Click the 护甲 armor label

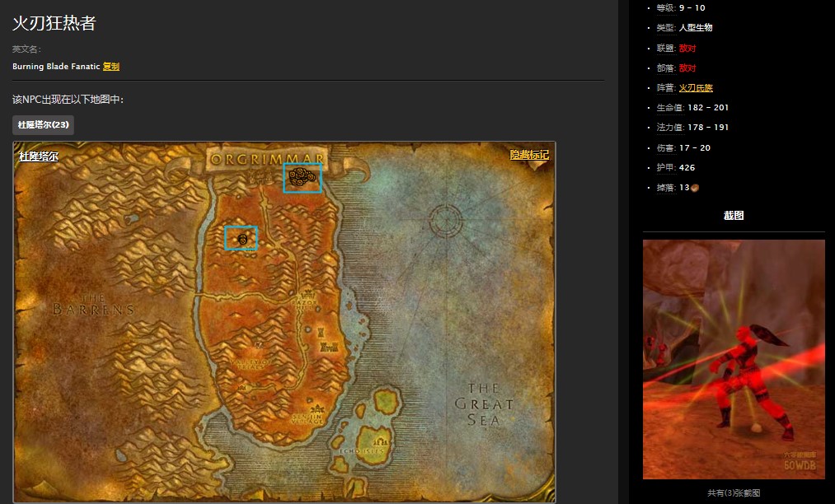pyautogui.click(x=664, y=168)
